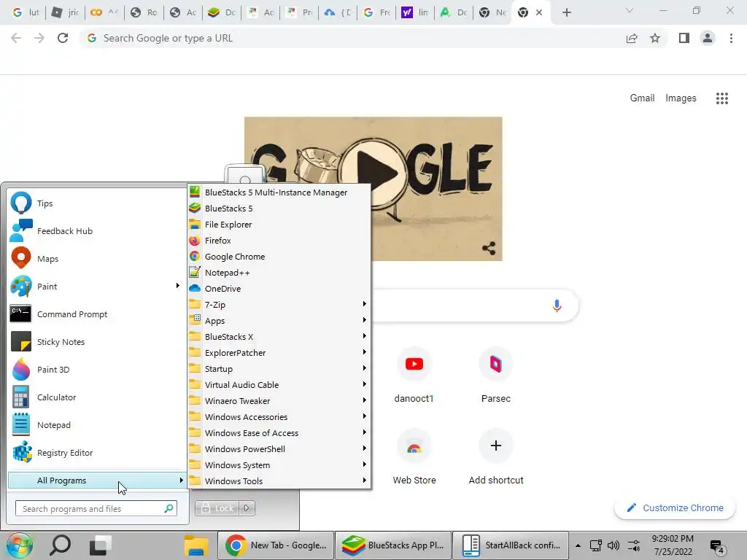Launch Feedback Hub app
This screenshot has width=747, height=560.
click(x=96, y=231)
